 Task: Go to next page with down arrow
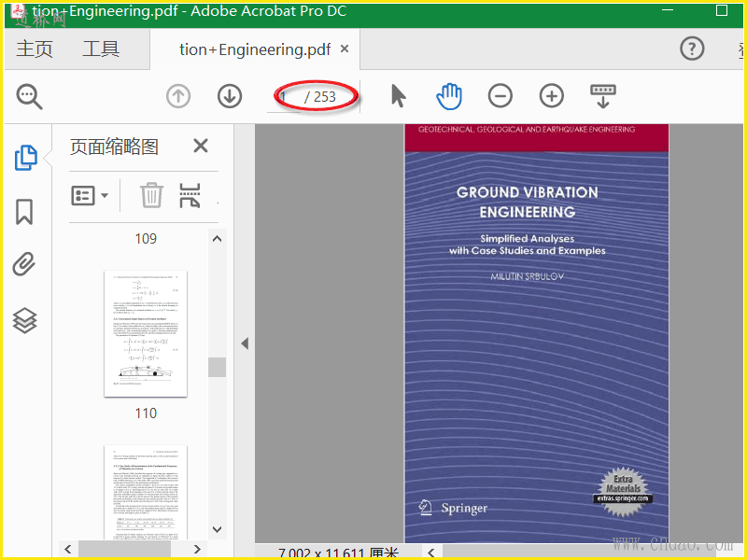[230, 96]
